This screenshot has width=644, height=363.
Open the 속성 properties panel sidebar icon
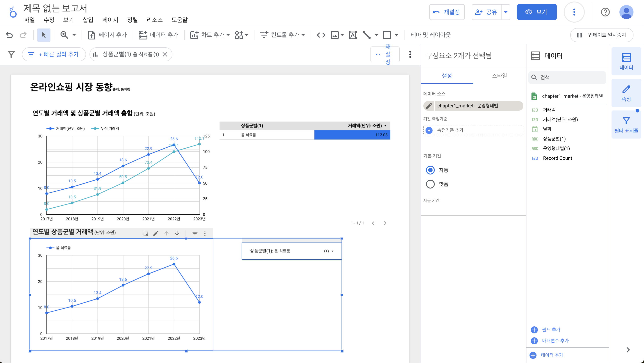tap(626, 93)
